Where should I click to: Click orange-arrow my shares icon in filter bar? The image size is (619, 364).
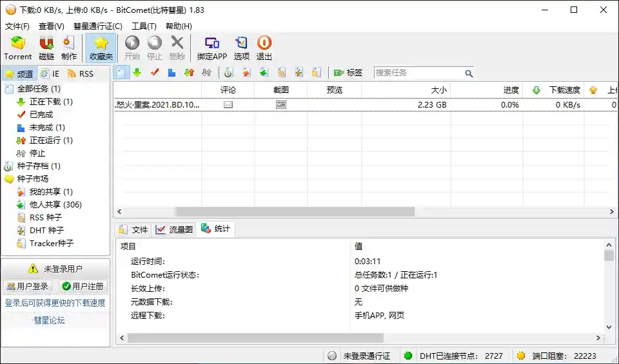pyautogui.click(x=246, y=73)
